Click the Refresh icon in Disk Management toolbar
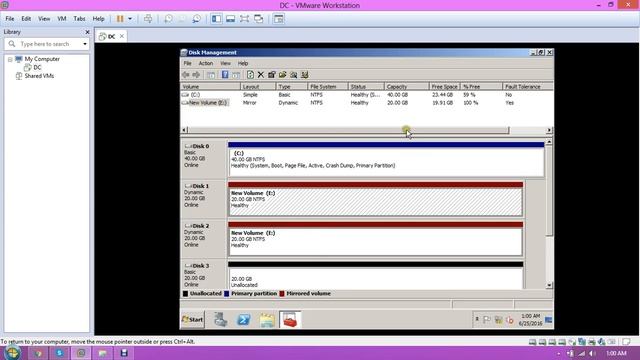The height and width of the screenshot is (360, 640). (250, 75)
